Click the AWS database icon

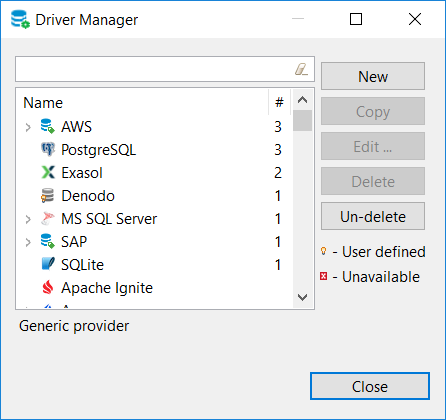point(48,126)
